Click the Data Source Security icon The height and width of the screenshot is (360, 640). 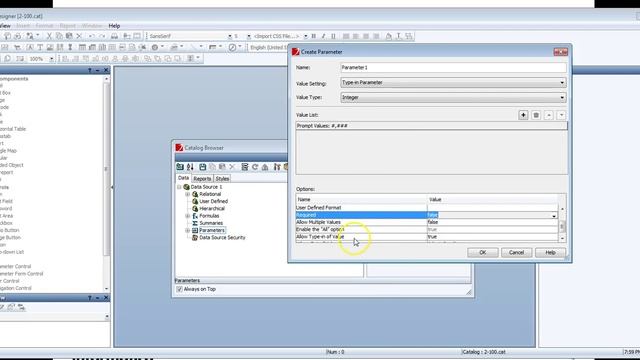tap(195, 238)
